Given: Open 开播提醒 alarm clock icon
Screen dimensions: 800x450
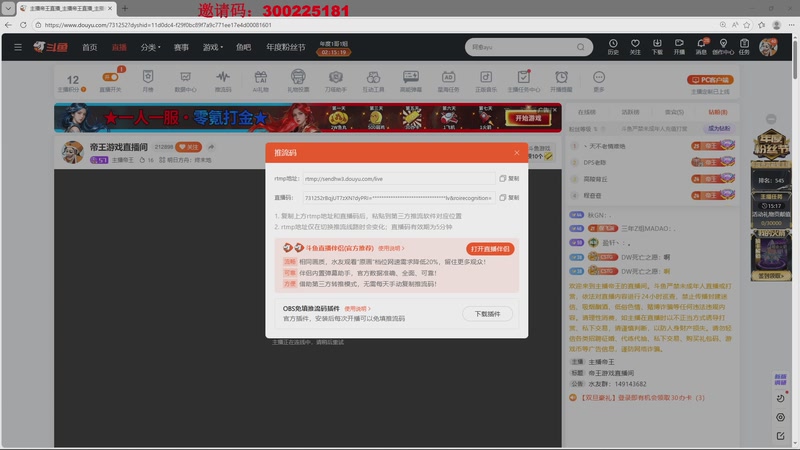Looking at the screenshot, I should coord(561,81).
